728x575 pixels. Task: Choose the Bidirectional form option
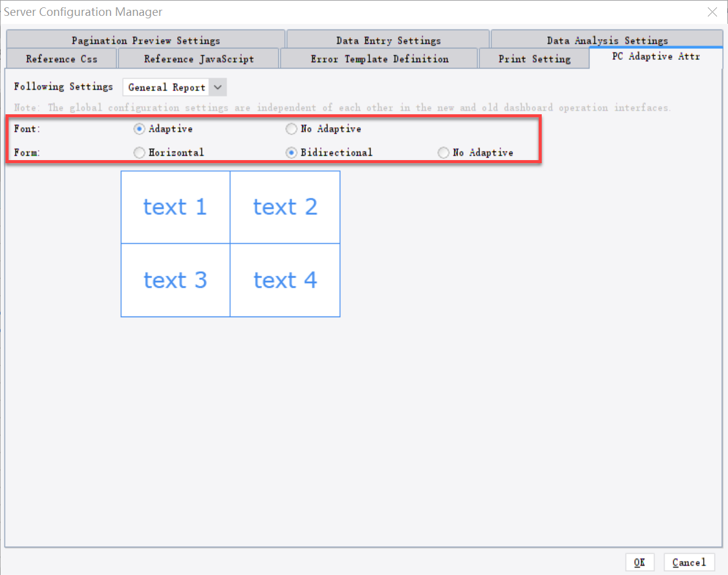[291, 152]
